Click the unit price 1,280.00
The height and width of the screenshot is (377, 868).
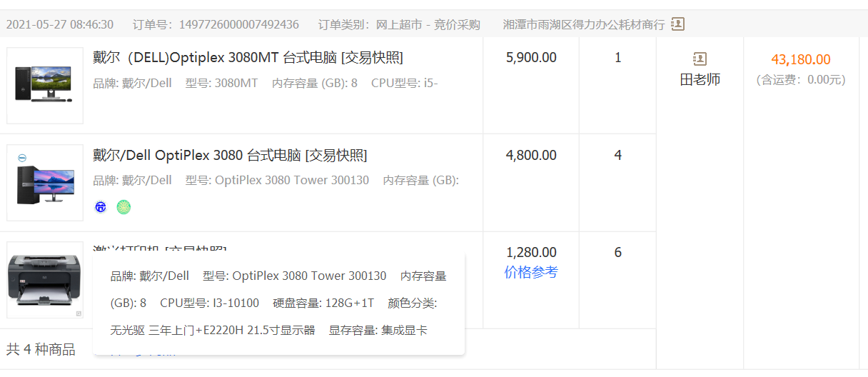[x=531, y=252]
